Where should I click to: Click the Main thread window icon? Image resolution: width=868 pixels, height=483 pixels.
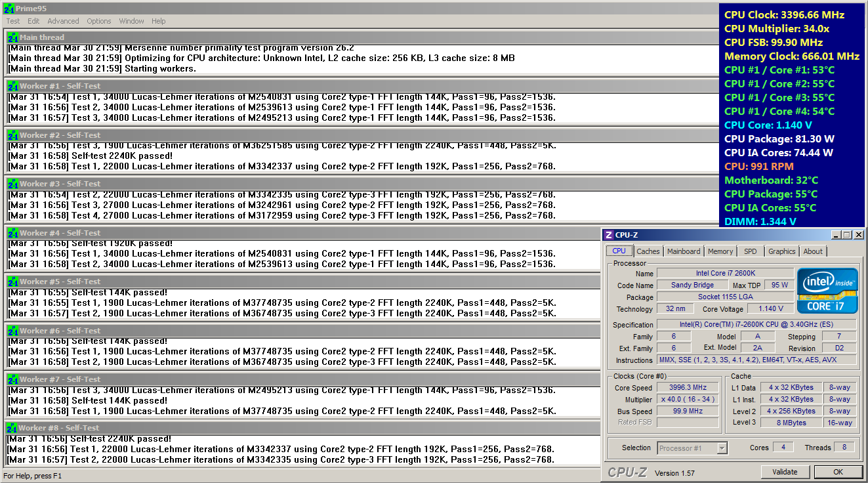point(12,38)
